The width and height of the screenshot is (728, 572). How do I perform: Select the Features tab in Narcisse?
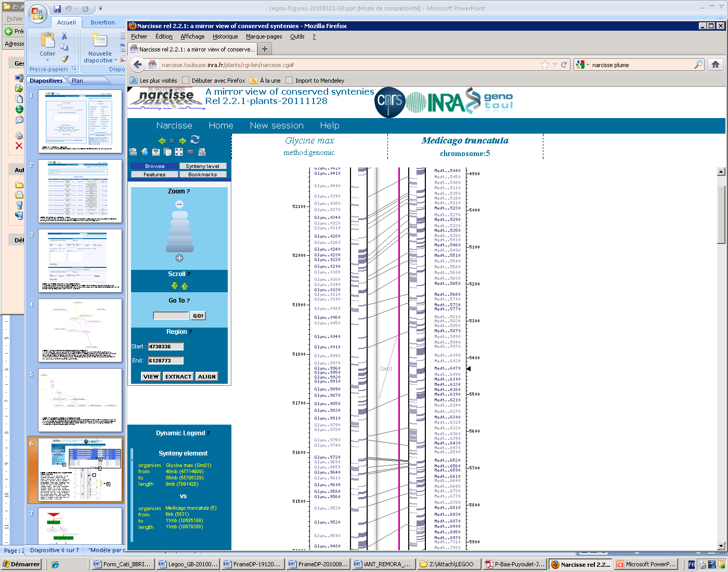coord(154,174)
